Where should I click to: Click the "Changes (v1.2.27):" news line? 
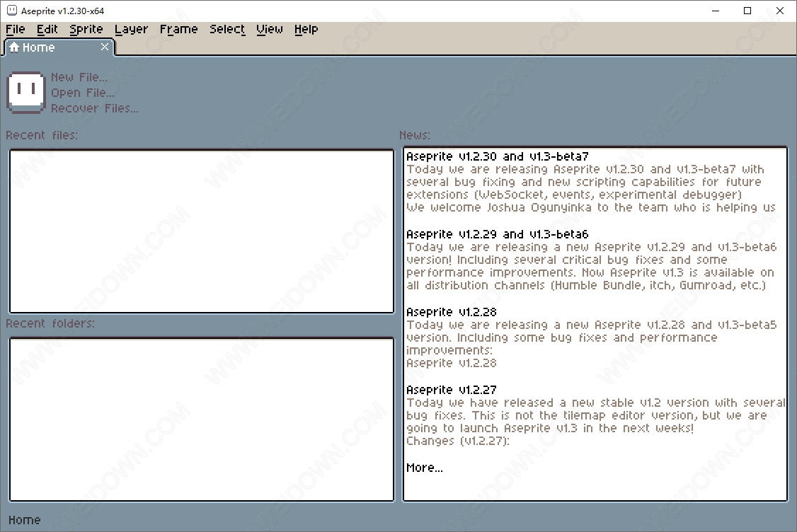pyautogui.click(x=458, y=441)
